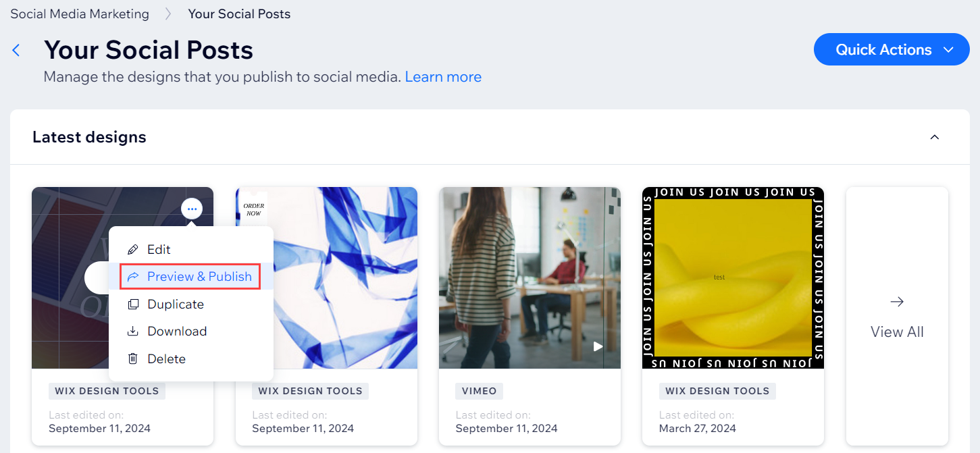This screenshot has height=453, width=980.
Task: Open the yellow JOIN US design thumbnail
Action: point(733,278)
